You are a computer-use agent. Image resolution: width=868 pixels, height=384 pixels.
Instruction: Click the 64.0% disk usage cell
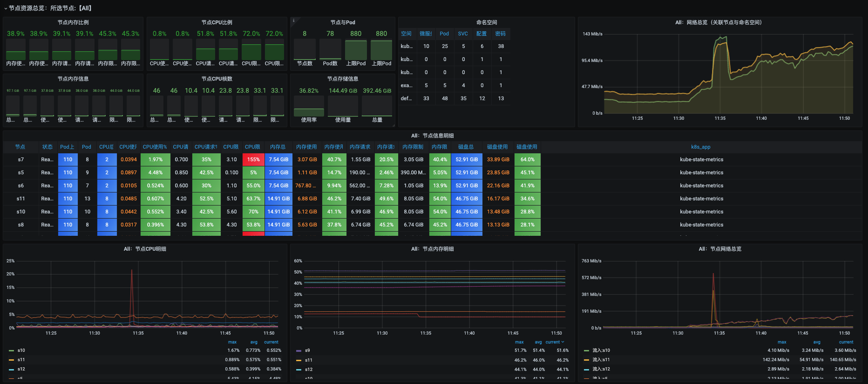[x=528, y=159]
